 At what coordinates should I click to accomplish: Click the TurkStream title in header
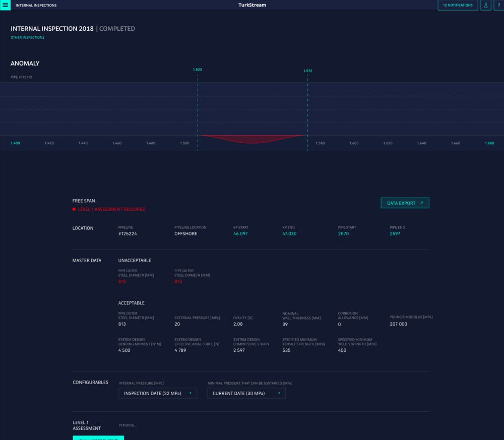click(252, 5)
